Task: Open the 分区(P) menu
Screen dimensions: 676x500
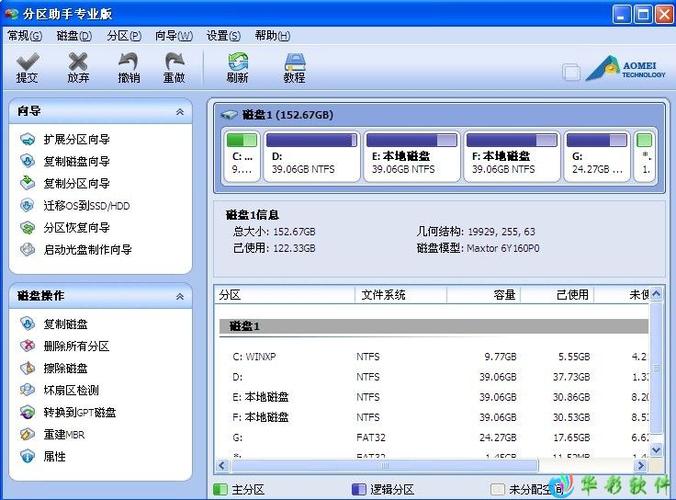Action: [124, 35]
